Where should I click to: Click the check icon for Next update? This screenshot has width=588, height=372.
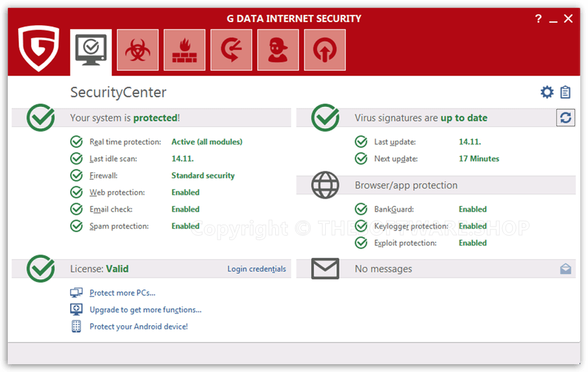click(x=361, y=158)
